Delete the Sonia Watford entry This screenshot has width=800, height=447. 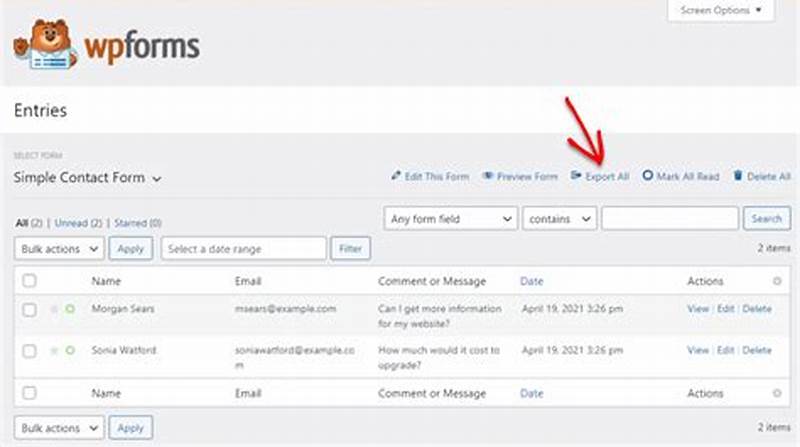tap(757, 350)
